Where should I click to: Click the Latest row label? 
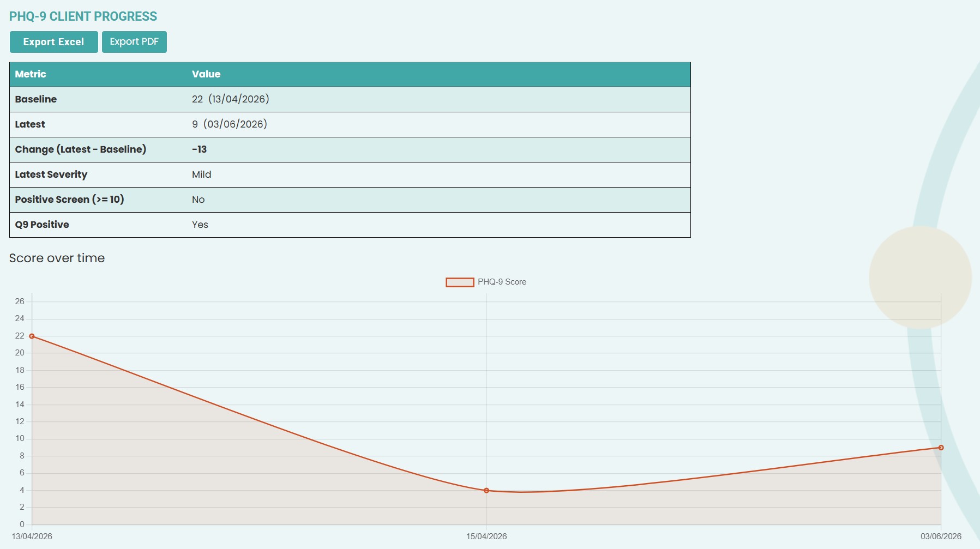[30, 124]
